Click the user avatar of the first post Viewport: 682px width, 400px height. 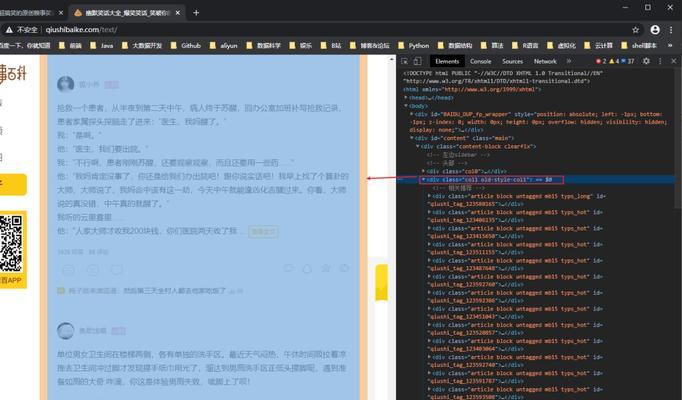pyautogui.click(x=66, y=84)
